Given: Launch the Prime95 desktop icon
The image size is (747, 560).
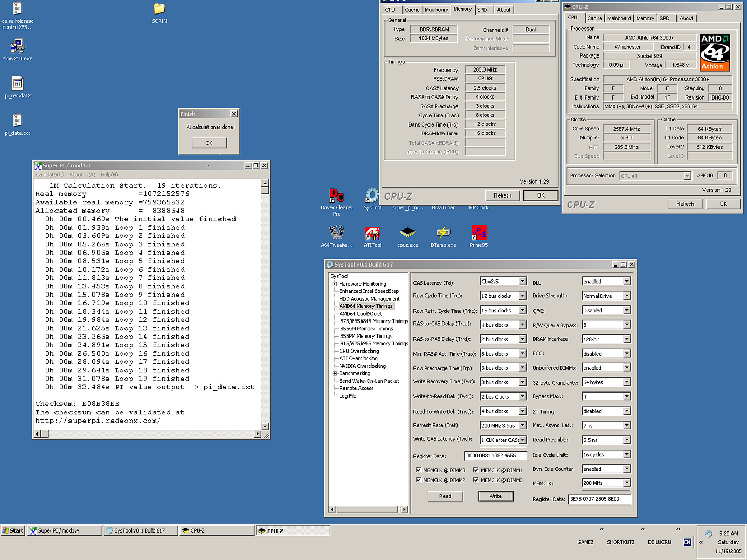Looking at the screenshot, I should [x=478, y=233].
